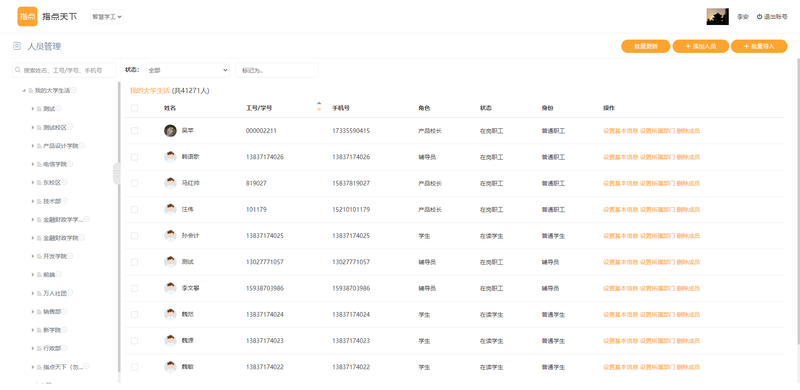Click 删除成员 in the 101179 row

688,209
